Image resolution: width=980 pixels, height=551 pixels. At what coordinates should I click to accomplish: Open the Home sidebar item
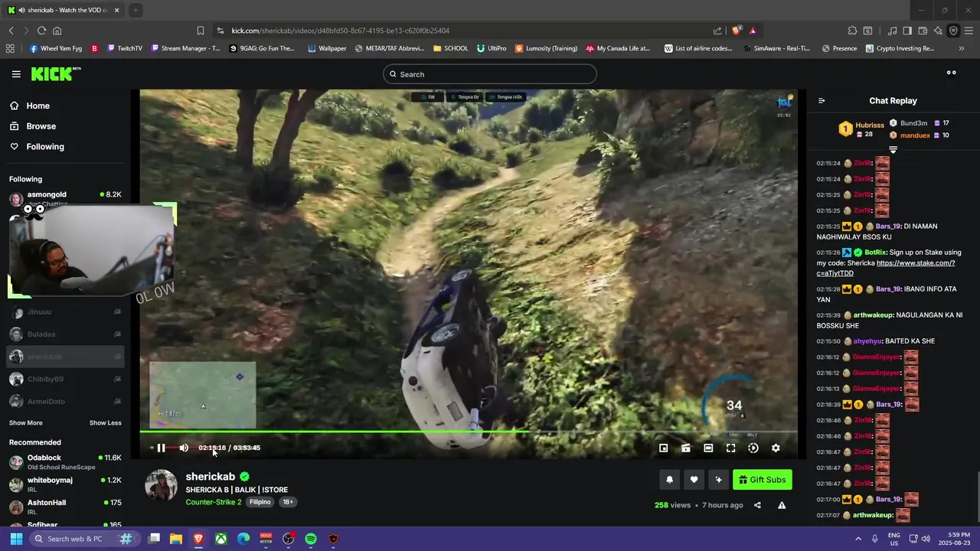coord(65,106)
